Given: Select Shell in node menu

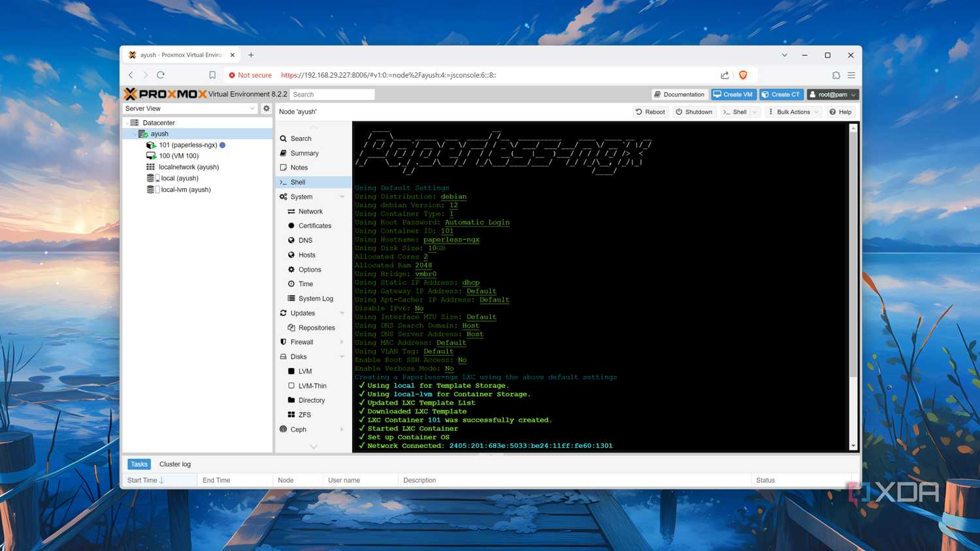Looking at the screenshot, I should 314,182.
